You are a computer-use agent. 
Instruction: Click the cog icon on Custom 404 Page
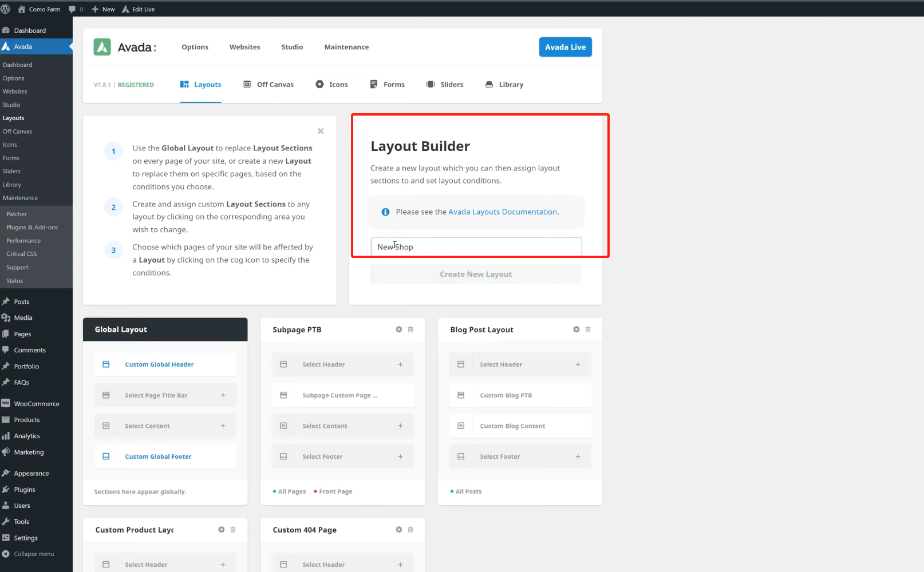399,530
